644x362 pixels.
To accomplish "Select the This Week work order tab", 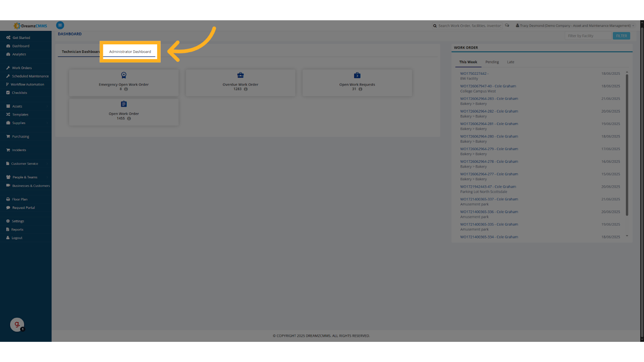I will pos(468,62).
